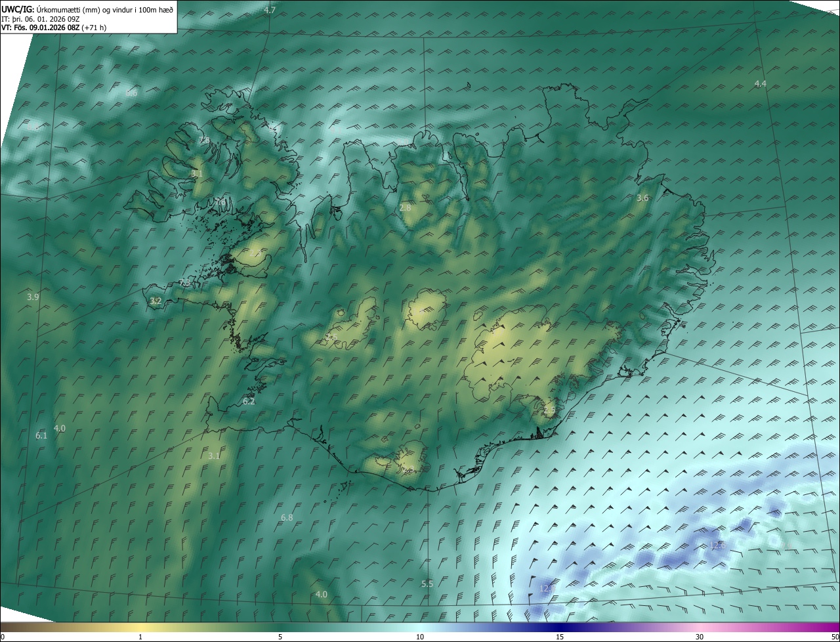The width and height of the screenshot is (840, 642).
Task: Click the '1' tick label on the color scale
Action: click(140, 637)
